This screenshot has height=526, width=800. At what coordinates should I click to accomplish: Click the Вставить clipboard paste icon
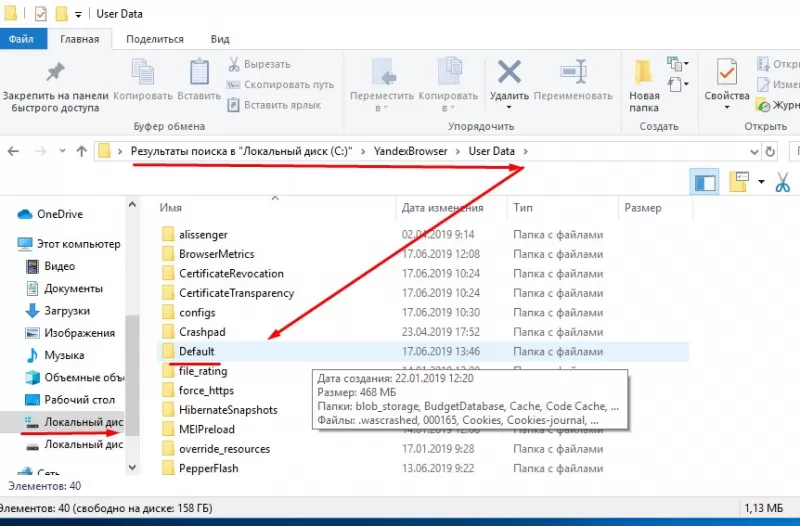(199, 72)
